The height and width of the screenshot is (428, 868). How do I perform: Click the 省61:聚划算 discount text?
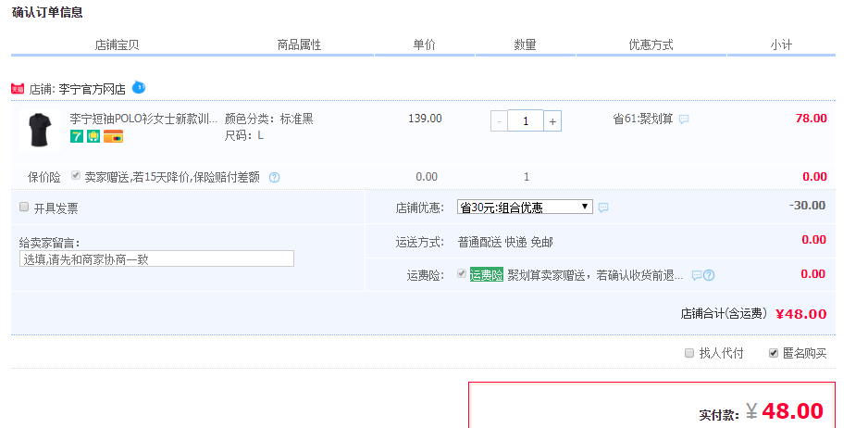643,120
